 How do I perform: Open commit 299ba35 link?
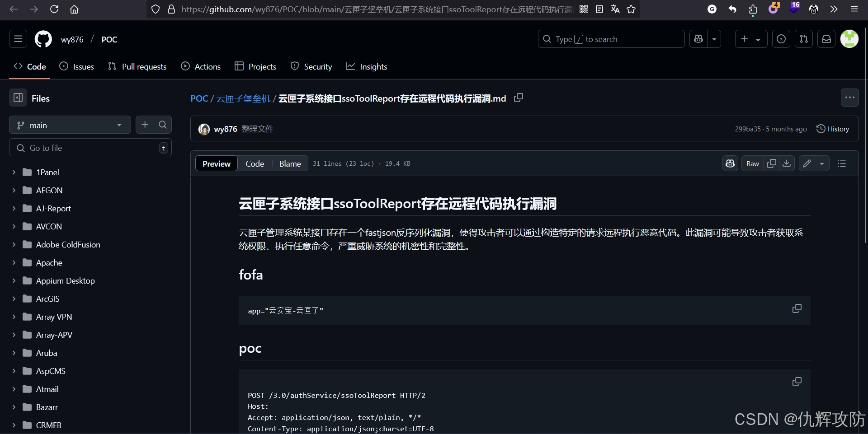pos(748,129)
